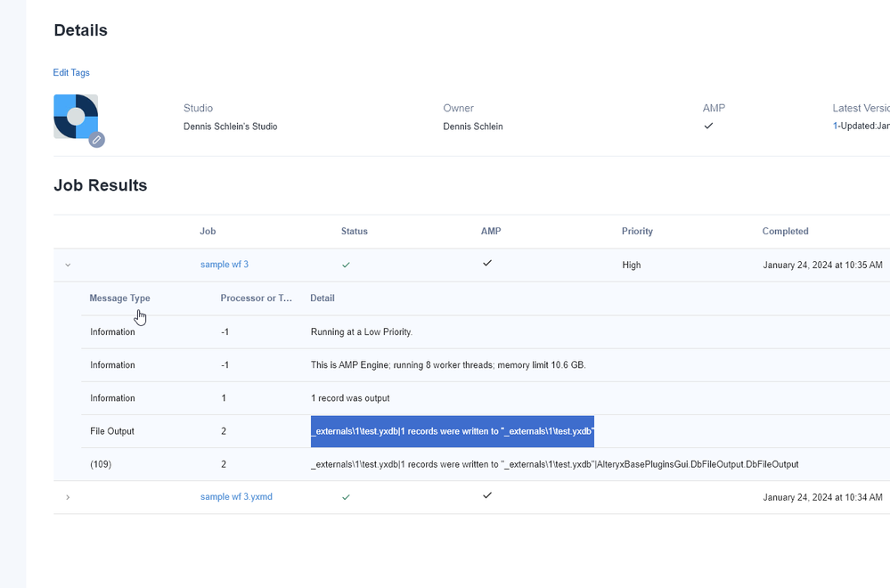Click the DbFileOutput detail message in (109) row
Viewport: 890px width, 588px height.
tap(554, 464)
